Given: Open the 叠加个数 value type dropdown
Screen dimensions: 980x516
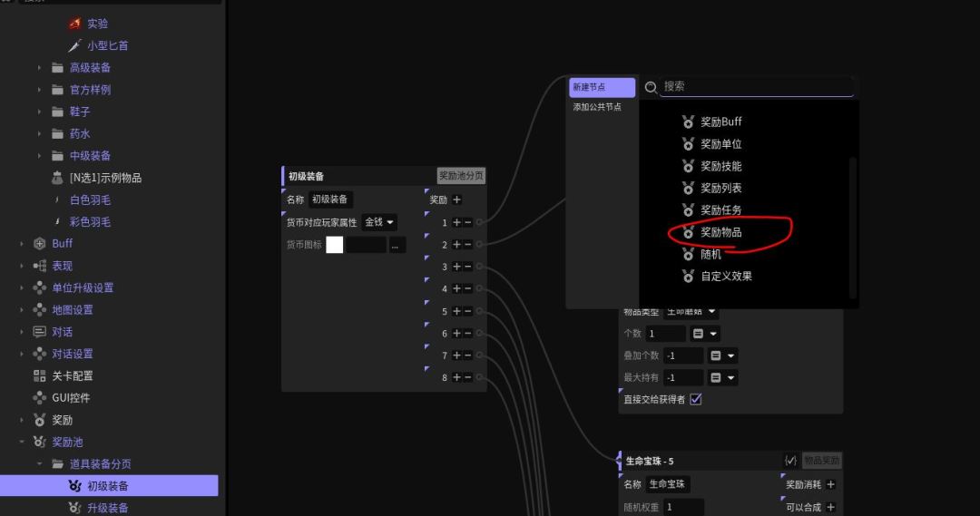Looking at the screenshot, I should [x=723, y=356].
